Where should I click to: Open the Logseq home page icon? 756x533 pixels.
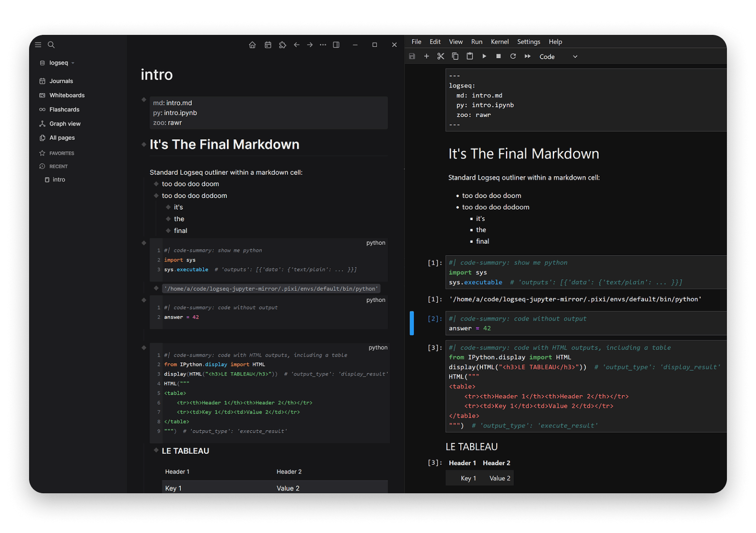[x=252, y=45]
